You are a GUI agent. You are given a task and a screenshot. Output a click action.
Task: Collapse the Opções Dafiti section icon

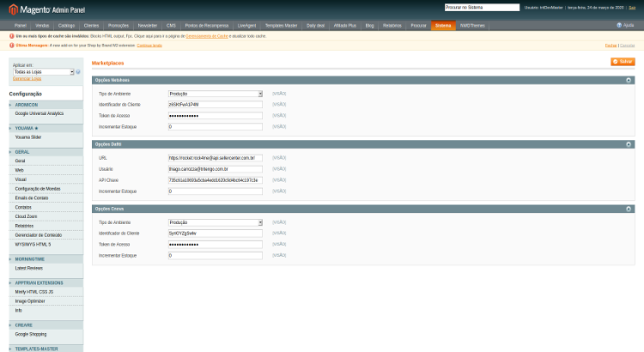629,144
